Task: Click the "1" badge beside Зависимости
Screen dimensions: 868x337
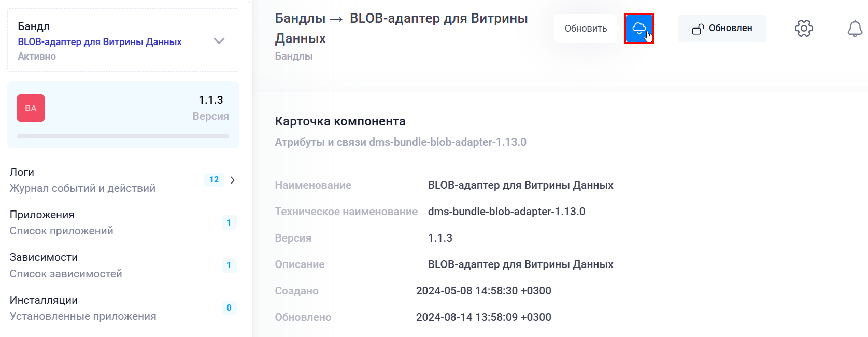Action: tap(230, 265)
